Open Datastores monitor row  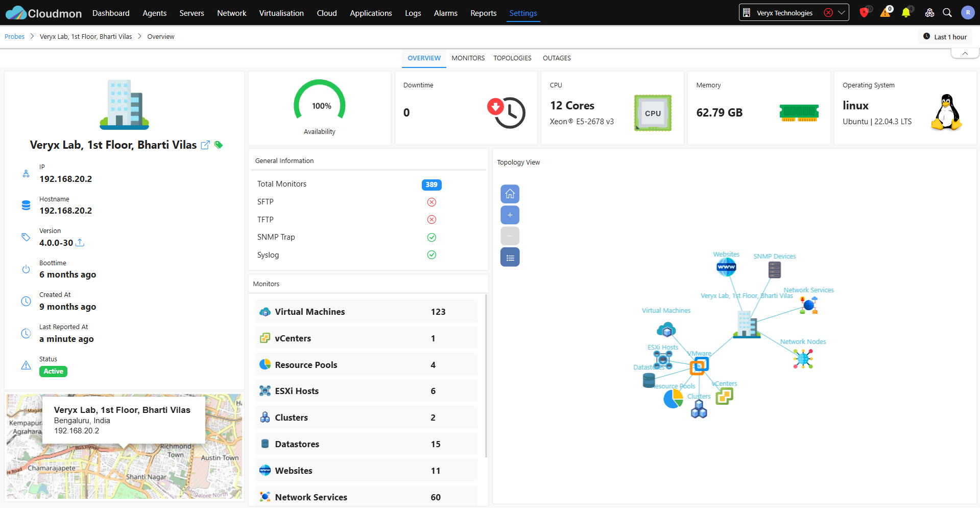pos(366,444)
